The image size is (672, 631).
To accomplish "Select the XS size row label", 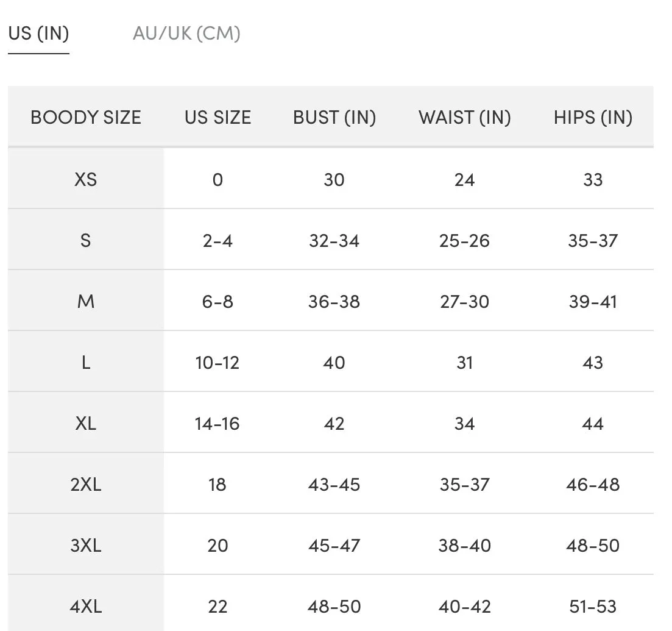I will pos(86,179).
